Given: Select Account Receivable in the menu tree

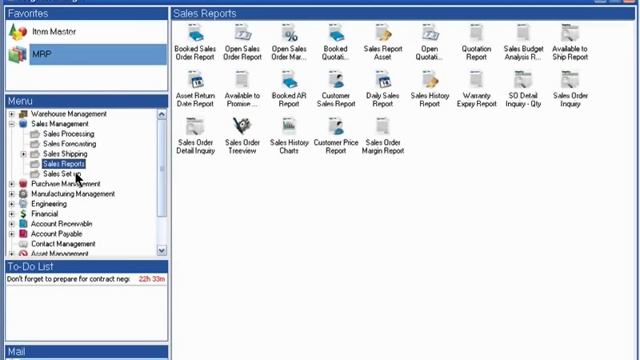Looking at the screenshot, I should [x=61, y=224].
